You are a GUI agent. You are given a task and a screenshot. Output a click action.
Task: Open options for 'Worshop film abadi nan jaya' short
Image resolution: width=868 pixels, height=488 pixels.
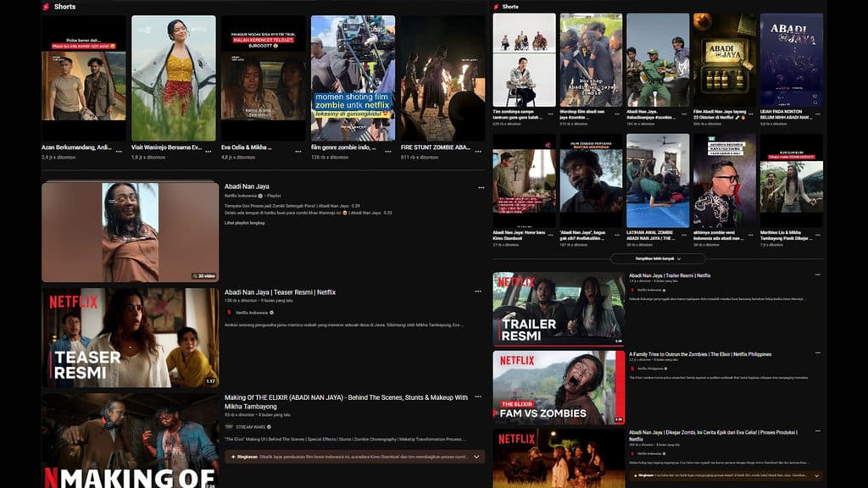point(617,114)
